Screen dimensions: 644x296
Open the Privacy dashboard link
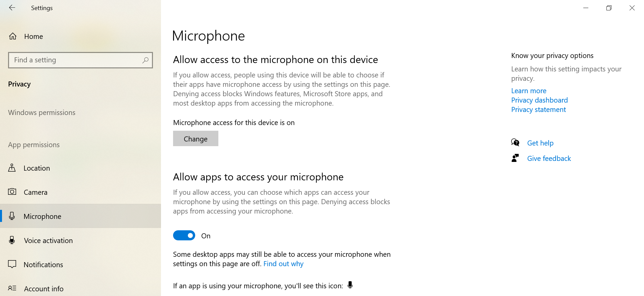click(x=539, y=100)
